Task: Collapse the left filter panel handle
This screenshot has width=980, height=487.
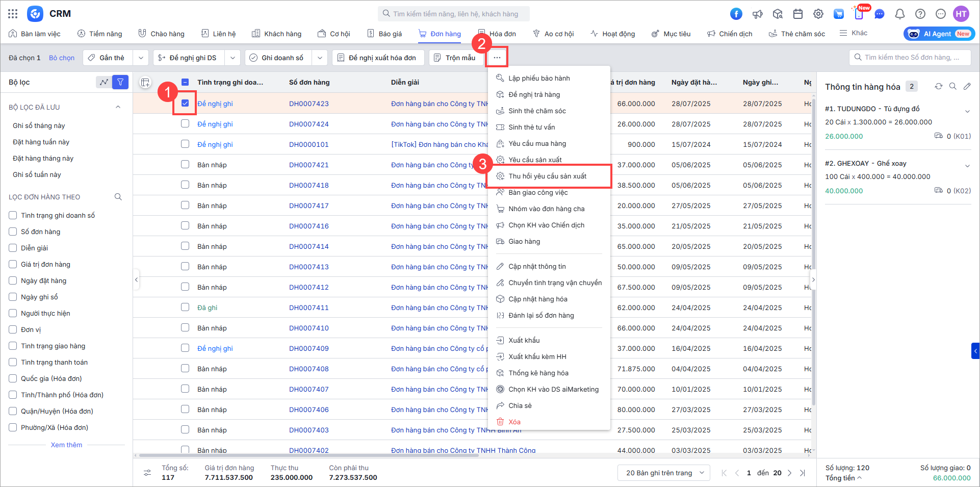Action: (136, 279)
